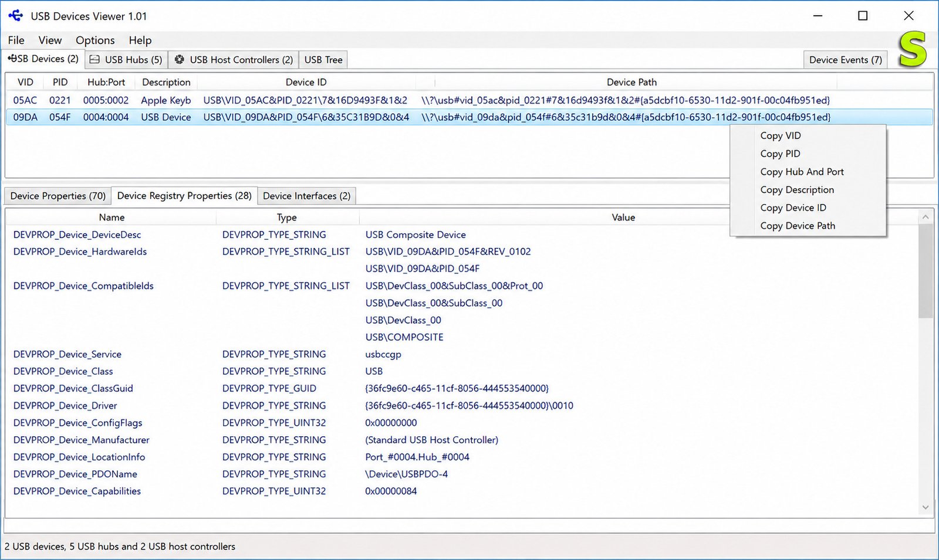Select DEVPROP_Device_PDOName property row
The width and height of the screenshot is (939, 560).
click(461, 474)
